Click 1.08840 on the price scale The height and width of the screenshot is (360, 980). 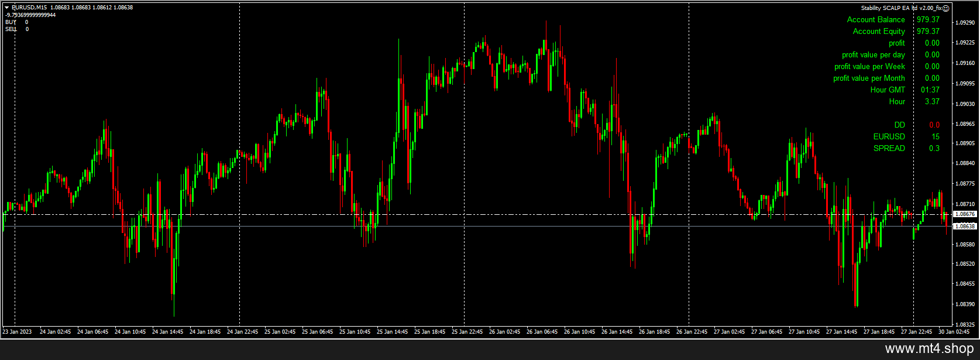pyautogui.click(x=965, y=163)
